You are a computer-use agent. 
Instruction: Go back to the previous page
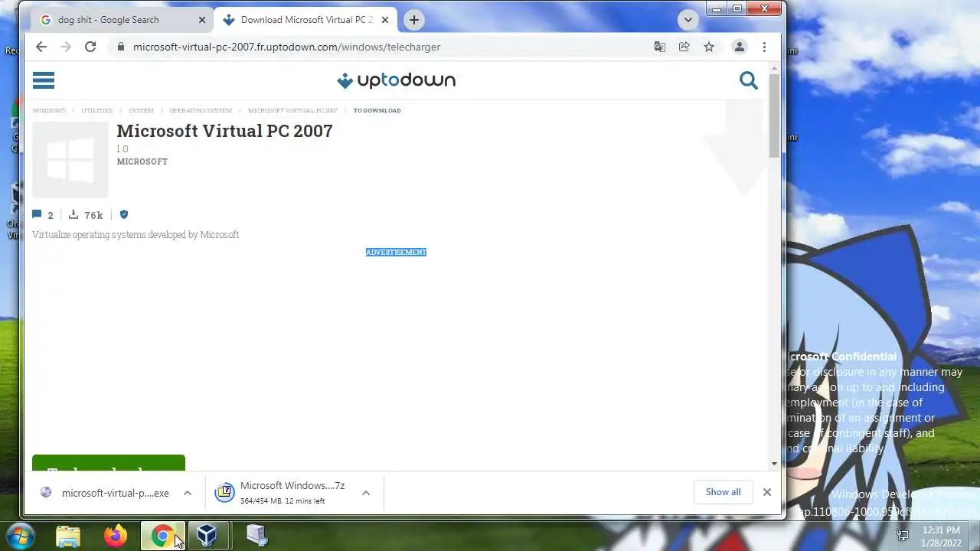tap(41, 47)
